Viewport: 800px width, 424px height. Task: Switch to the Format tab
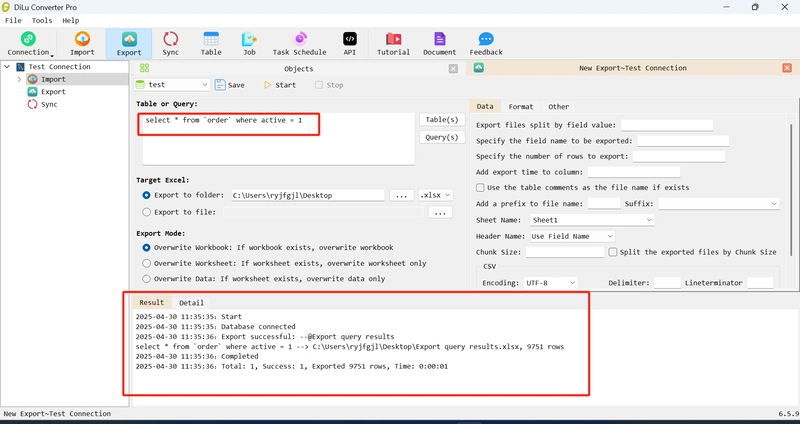tap(520, 106)
